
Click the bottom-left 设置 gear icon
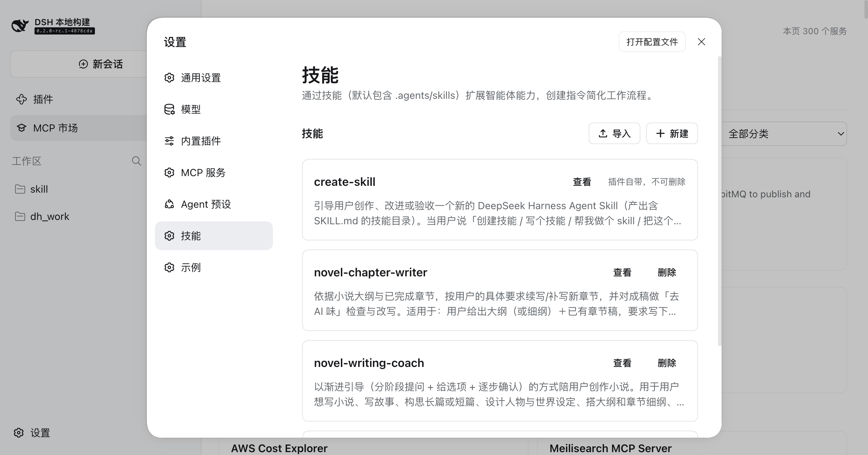tap(19, 433)
